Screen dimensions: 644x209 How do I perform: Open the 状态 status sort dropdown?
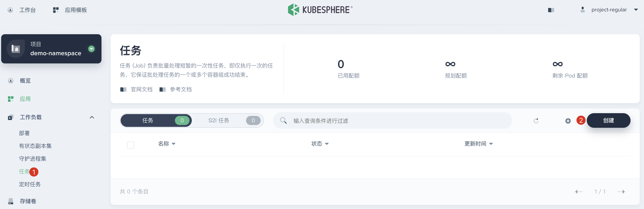[x=320, y=144]
